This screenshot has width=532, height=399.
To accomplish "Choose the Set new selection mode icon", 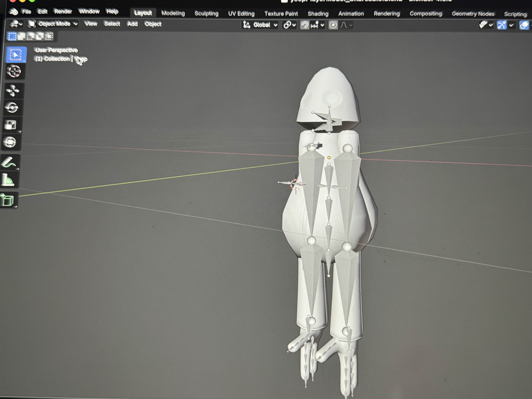I will (12, 37).
